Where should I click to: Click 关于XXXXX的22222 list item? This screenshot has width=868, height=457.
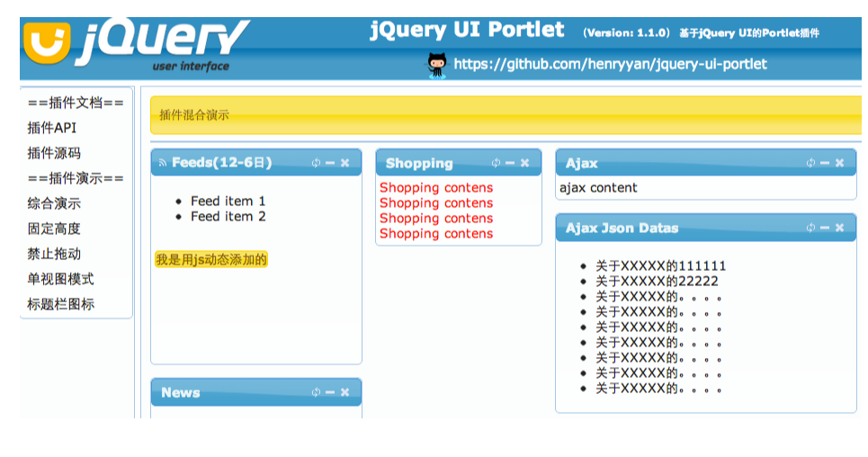point(657,282)
